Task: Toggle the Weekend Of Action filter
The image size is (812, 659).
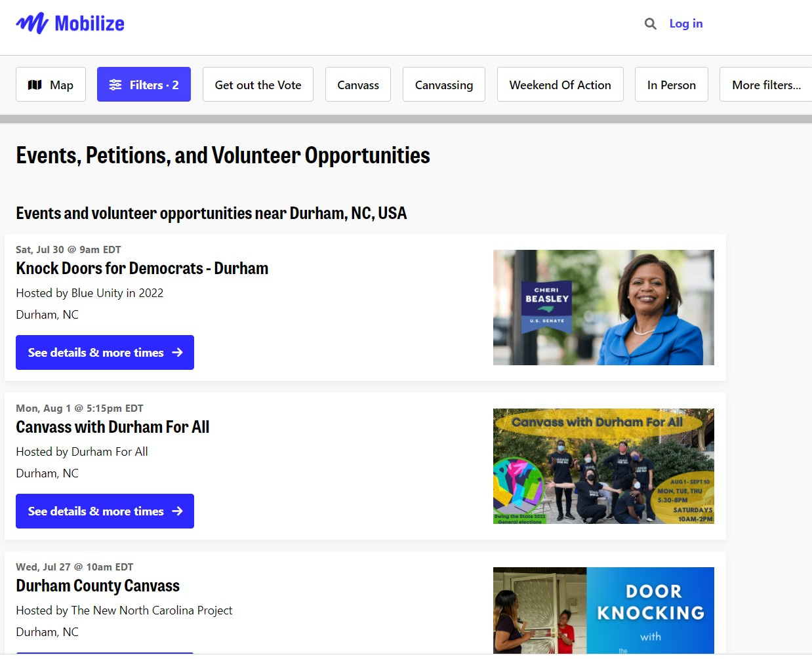Action: coord(560,85)
